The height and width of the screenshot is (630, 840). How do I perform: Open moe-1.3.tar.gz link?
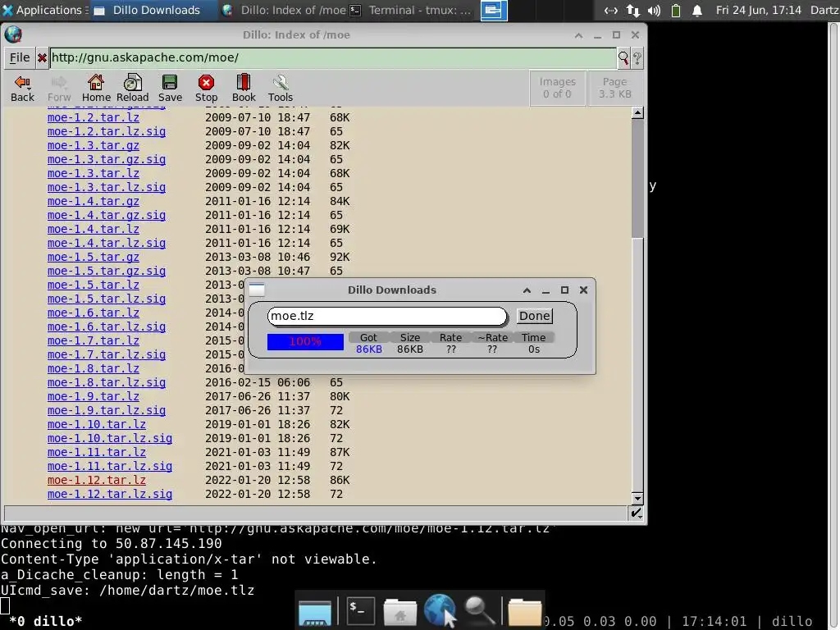(x=94, y=145)
